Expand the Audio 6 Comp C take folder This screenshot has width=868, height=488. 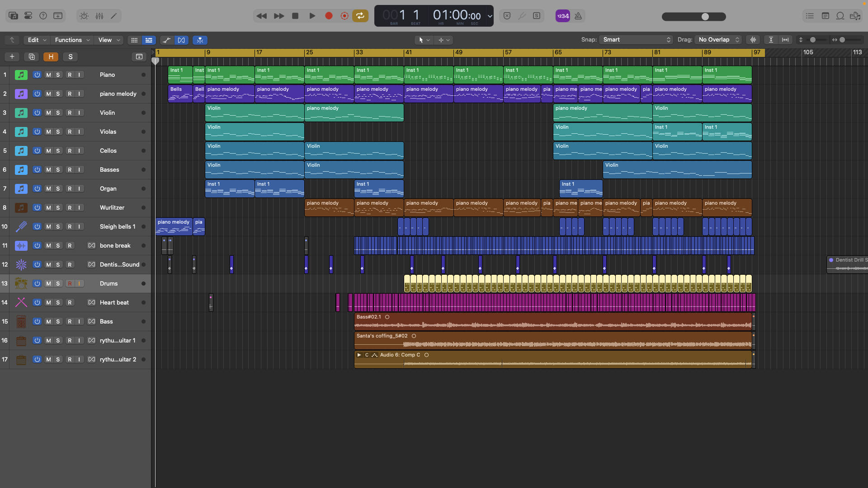point(359,355)
